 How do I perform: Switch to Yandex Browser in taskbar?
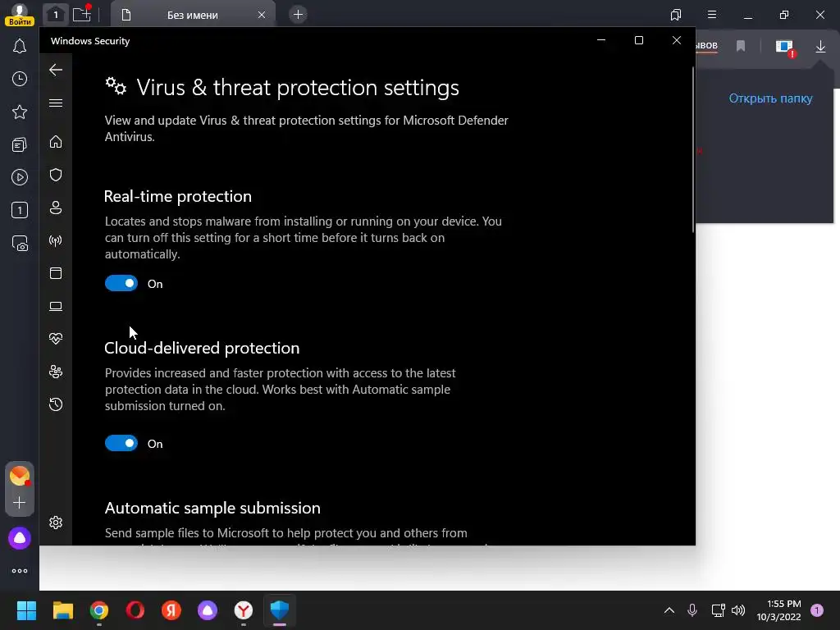244,610
